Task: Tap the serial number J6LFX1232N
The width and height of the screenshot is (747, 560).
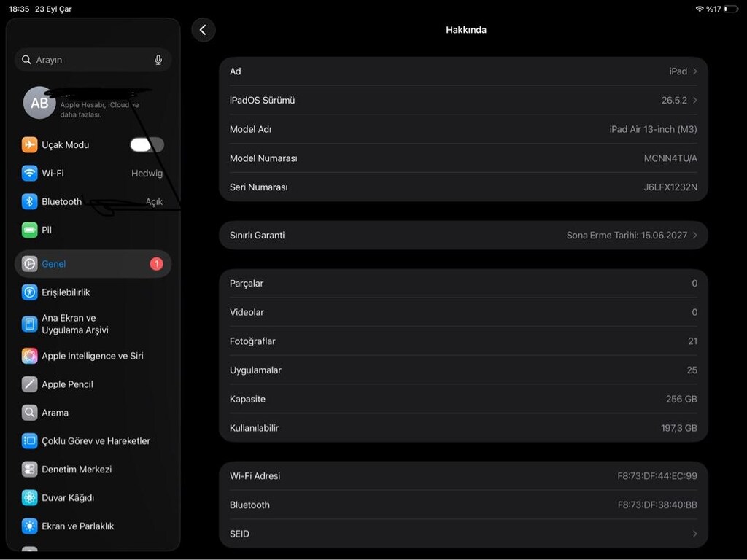Action: 670,187
